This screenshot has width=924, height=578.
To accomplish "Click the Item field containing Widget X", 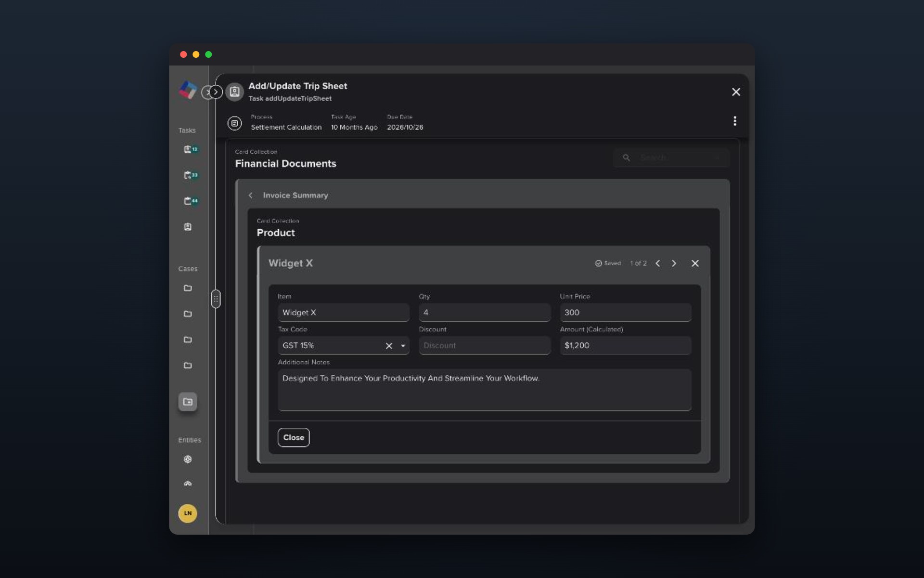I will point(344,313).
